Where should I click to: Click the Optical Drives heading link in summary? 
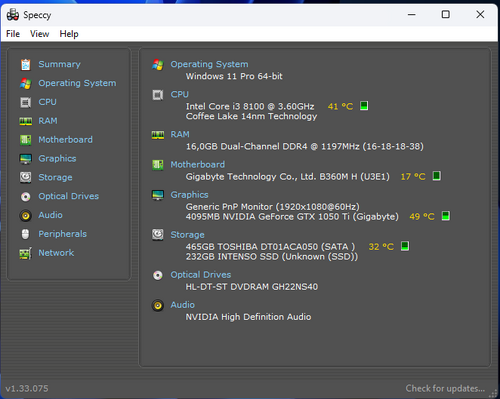(x=201, y=275)
